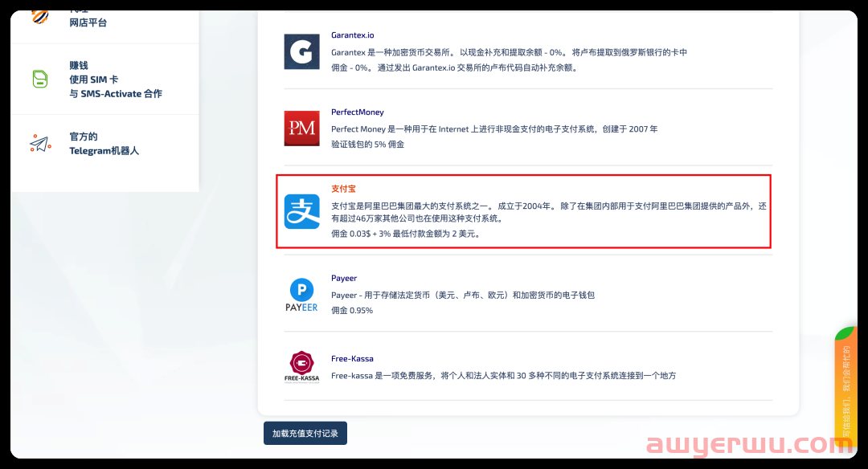Click Payeer 电子钱包 description text
868x469 pixels.
click(463, 296)
